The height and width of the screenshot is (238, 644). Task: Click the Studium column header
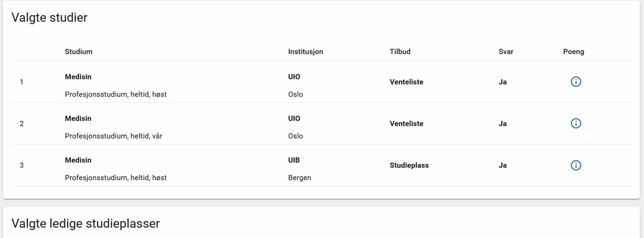(78, 51)
